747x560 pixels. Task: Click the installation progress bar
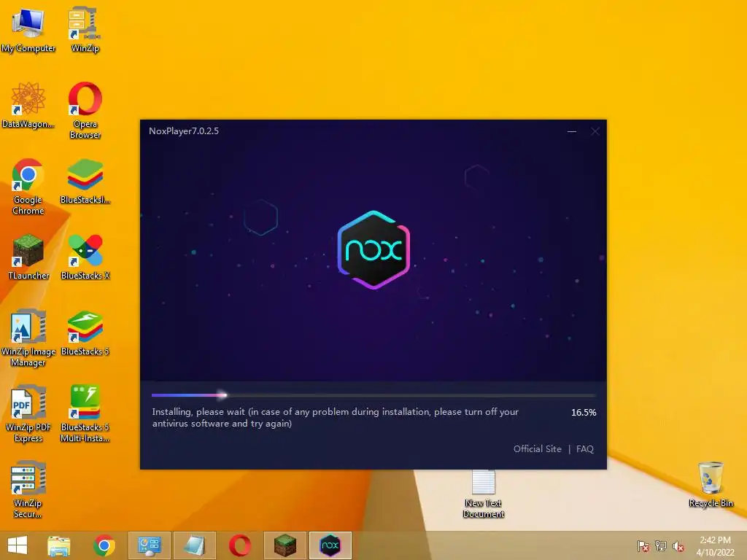373,395
